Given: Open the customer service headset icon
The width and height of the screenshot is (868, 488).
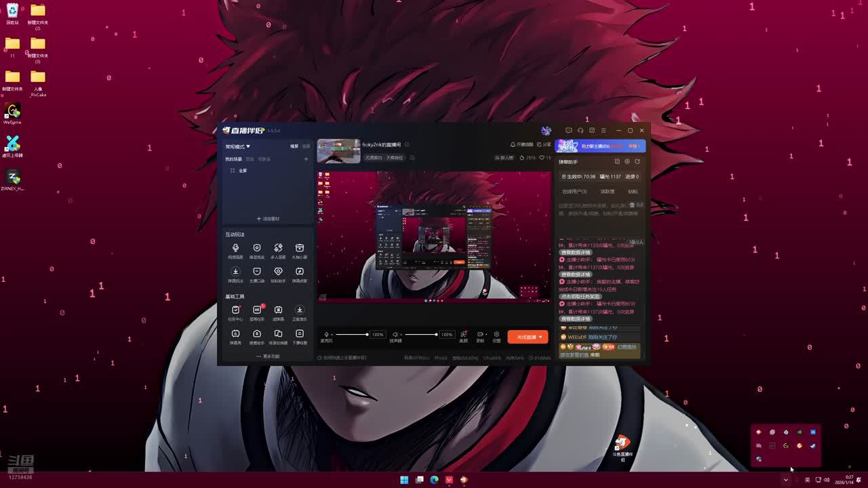Looking at the screenshot, I should [x=580, y=130].
